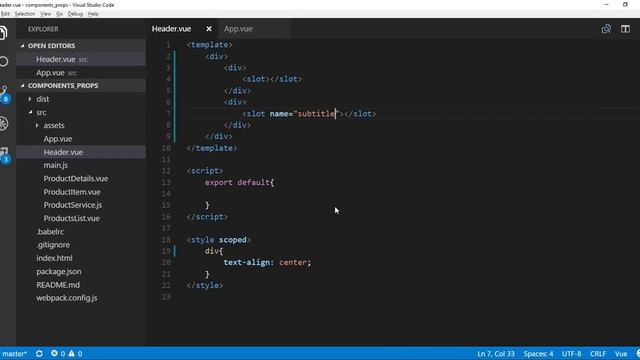Open the Help menu

pos(93,14)
